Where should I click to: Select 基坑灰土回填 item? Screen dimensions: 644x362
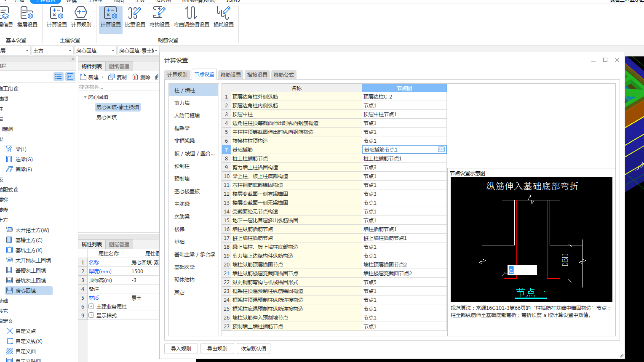pyautogui.click(x=26, y=280)
